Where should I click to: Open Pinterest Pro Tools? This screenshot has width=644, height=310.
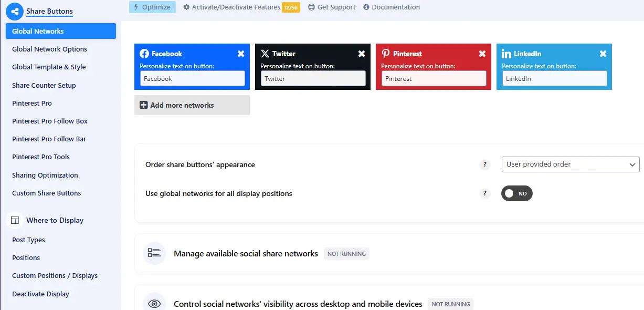(41, 157)
